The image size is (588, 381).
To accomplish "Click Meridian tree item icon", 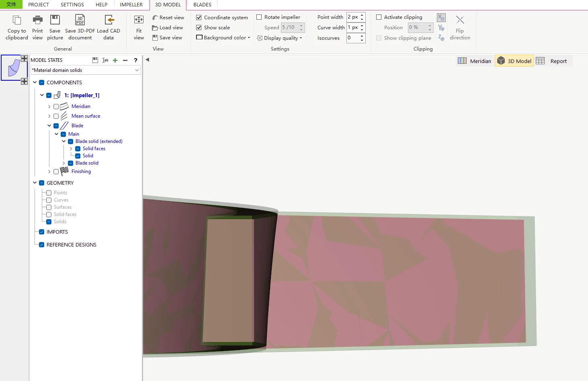I will 64,106.
